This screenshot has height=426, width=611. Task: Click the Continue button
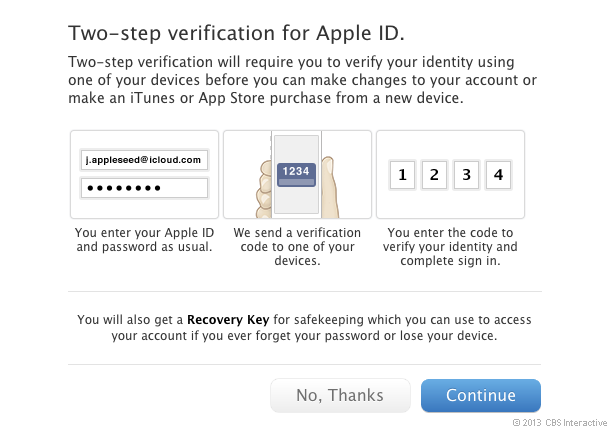coord(480,395)
